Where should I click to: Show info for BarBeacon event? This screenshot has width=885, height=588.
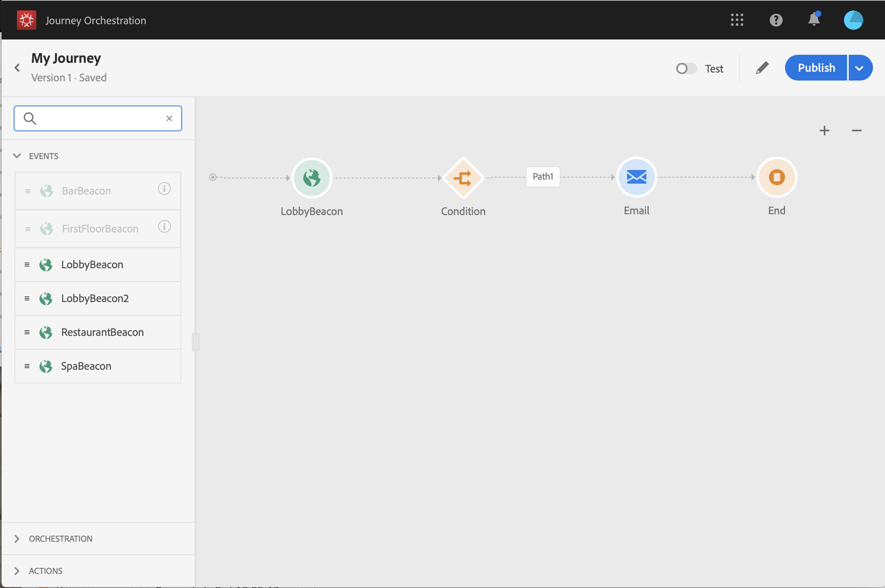coord(164,188)
